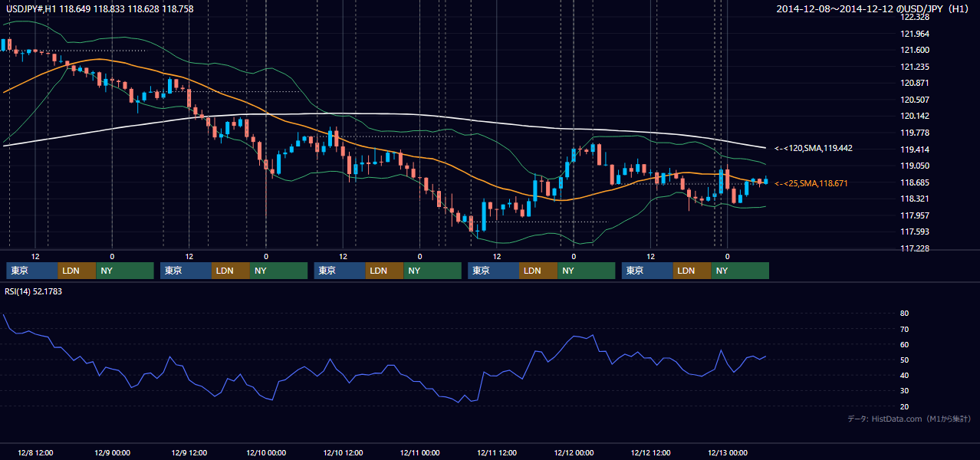Click the 119.414 price axis label

coord(915,149)
